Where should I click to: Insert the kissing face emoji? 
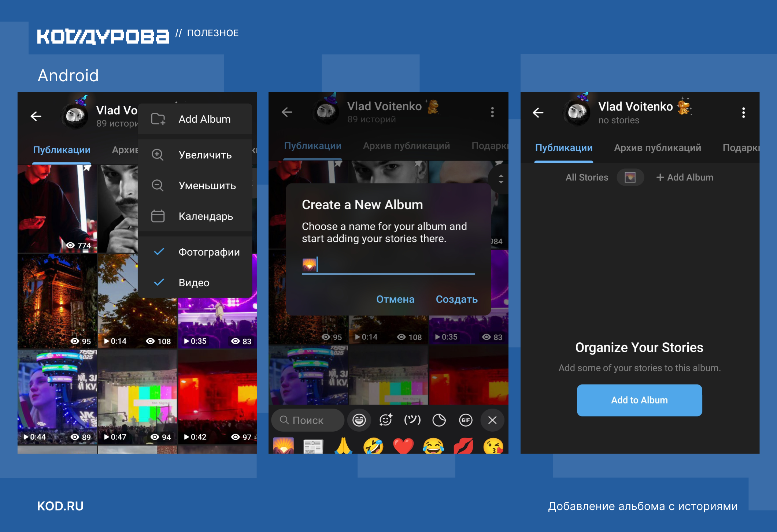point(493,446)
